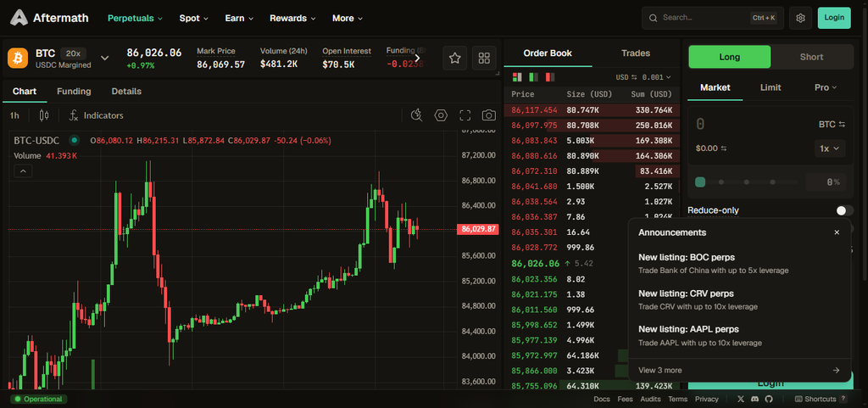Favorite BTC market with star icon
Image resolution: width=868 pixels, height=408 pixels.
[455, 59]
